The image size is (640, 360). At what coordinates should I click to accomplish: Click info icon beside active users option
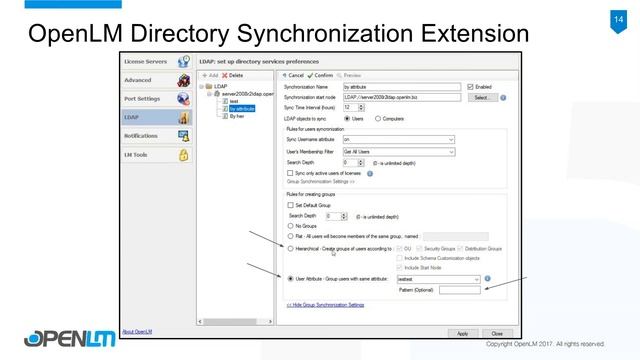[370, 173]
